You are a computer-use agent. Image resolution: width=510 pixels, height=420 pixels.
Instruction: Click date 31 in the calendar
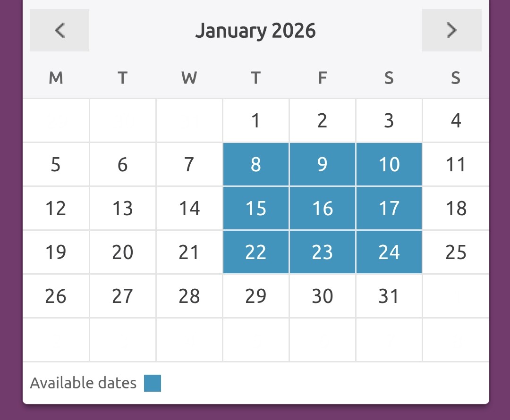[389, 296]
